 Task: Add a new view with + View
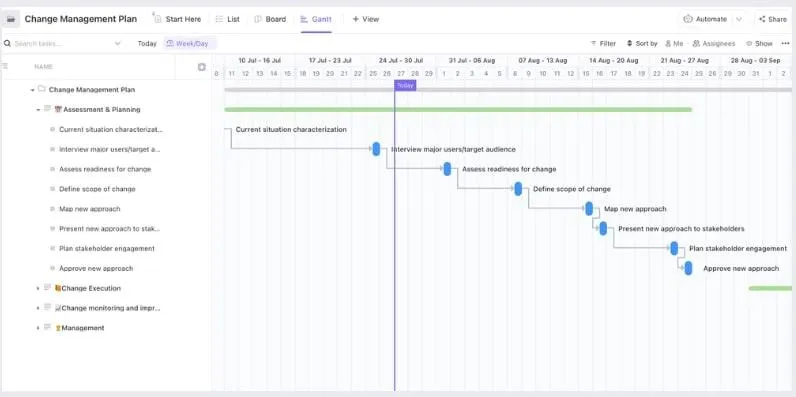[366, 19]
